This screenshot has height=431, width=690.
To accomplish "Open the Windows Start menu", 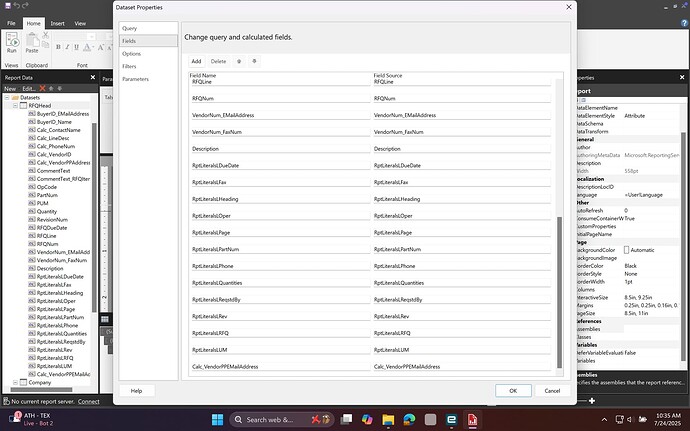I will (x=217, y=420).
